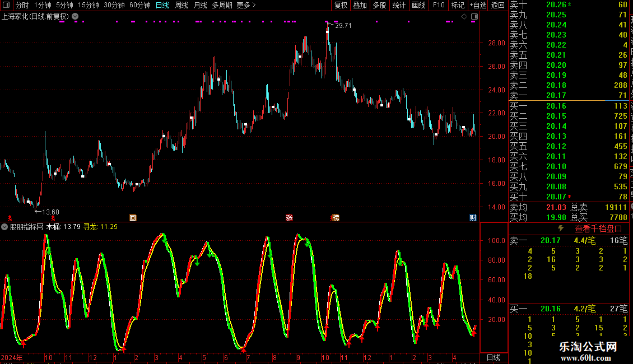Click the 涨 event marker
Screen dimensions: 633x364
click(289, 217)
